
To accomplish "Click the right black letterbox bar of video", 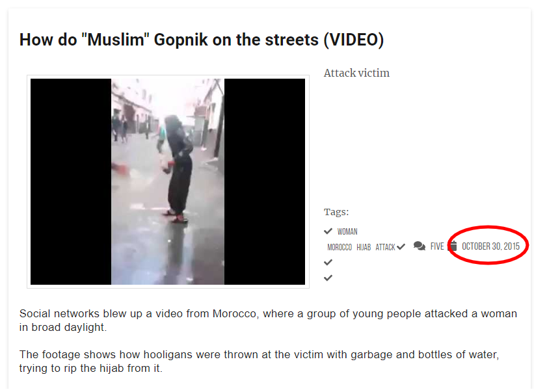I will coord(265,181).
